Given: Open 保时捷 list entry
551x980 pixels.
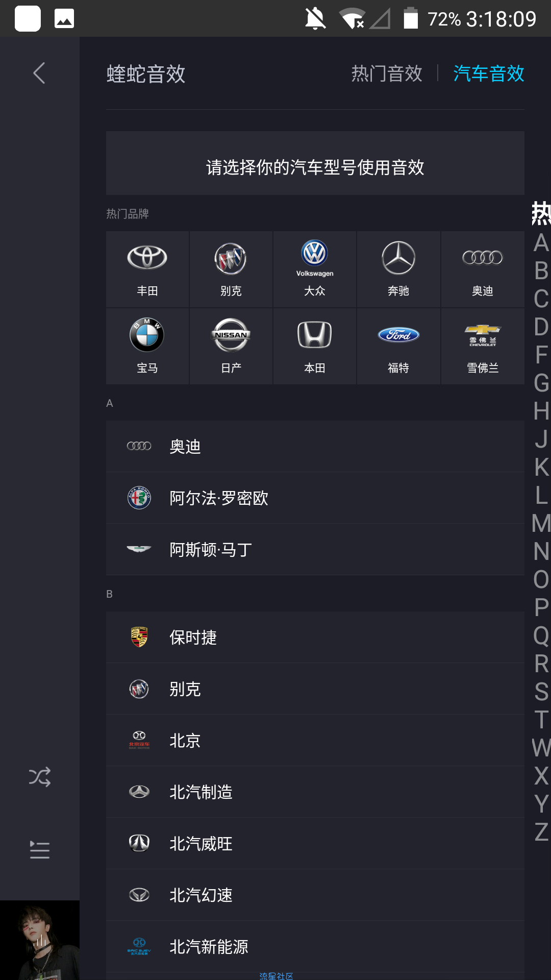Looking at the screenshot, I should [315, 638].
